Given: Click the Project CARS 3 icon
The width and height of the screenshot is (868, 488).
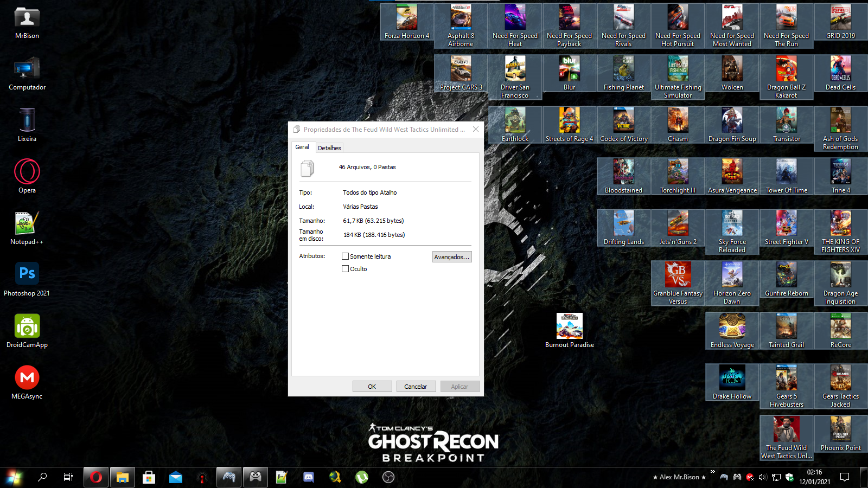Looking at the screenshot, I should click(x=461, y=74).
